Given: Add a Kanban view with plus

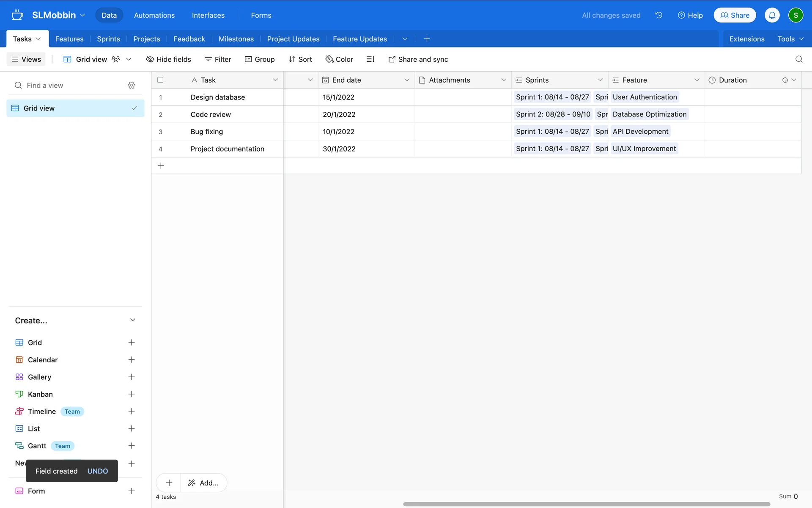Looking at the screenshot, I should click(132, 394).
